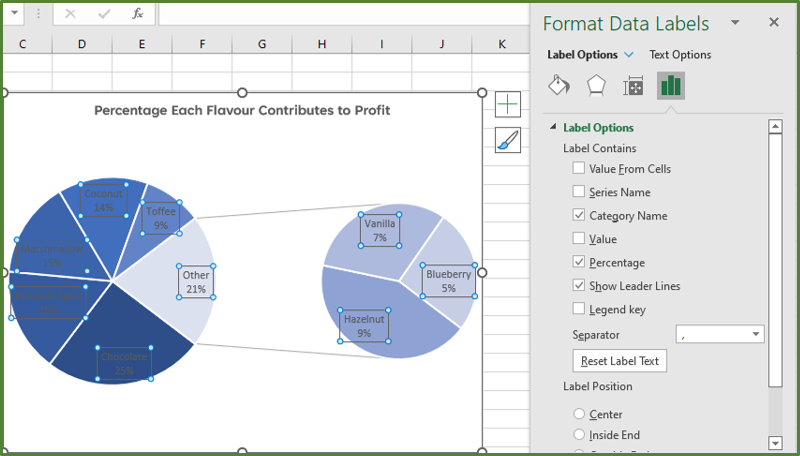Image resolution: width=800 pixels, height=456 pixels.
Task: Select the Effects pentagon icon
Action: pyautogui.click(x=596, y=85)
